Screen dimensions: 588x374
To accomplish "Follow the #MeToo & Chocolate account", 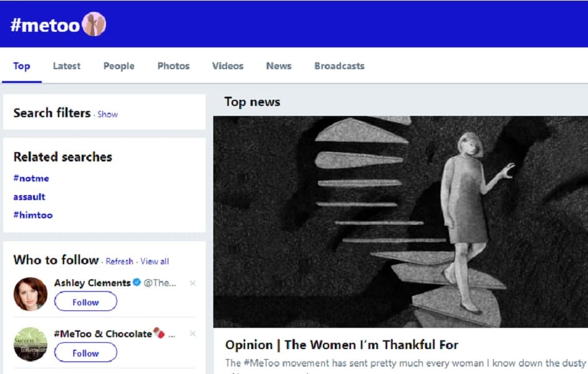I will coord(85,353).
